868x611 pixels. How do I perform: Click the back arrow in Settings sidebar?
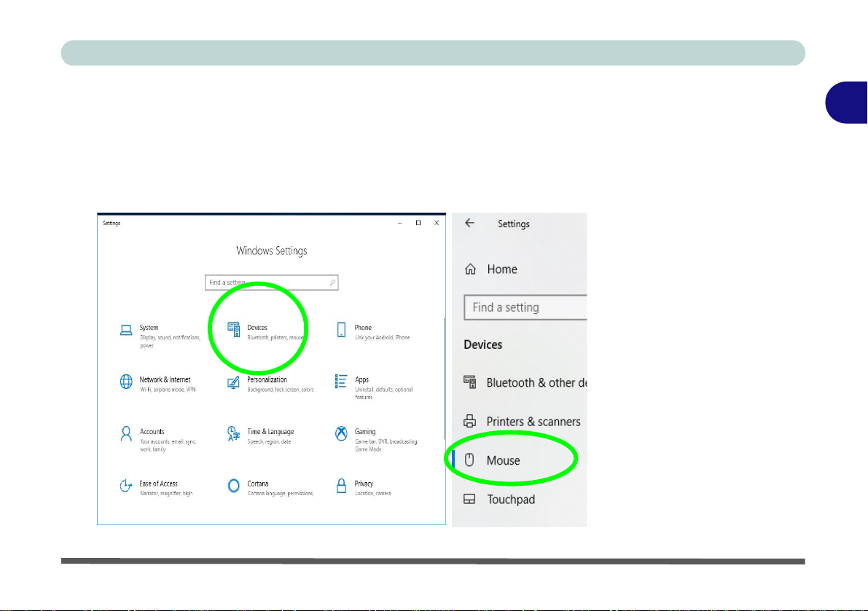tap(469, 223)
